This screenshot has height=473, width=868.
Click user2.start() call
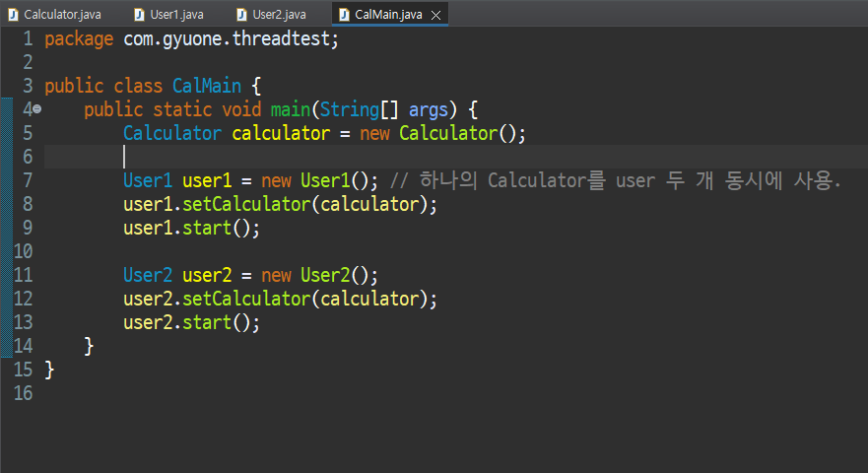[191, 322]
